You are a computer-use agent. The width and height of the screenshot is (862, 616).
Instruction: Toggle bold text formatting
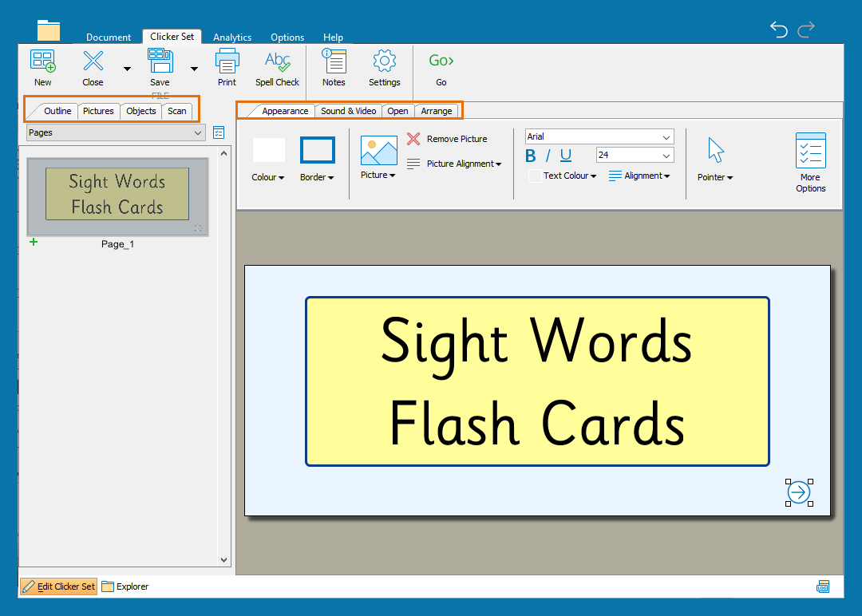click(531, 156)
